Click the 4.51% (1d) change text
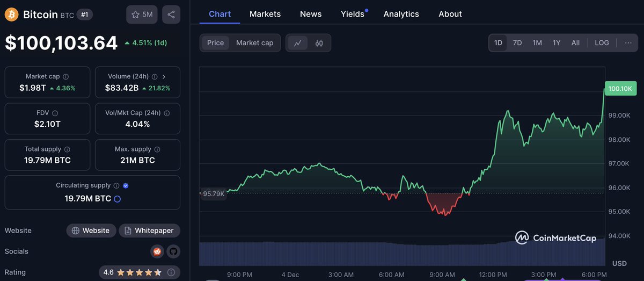Image resolution: width=644 pixels, height=281 pixels. [145, 43]
